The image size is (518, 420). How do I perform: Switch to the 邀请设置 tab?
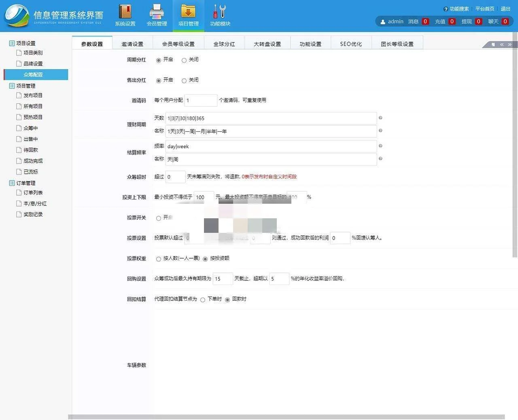tap(132, 44)
